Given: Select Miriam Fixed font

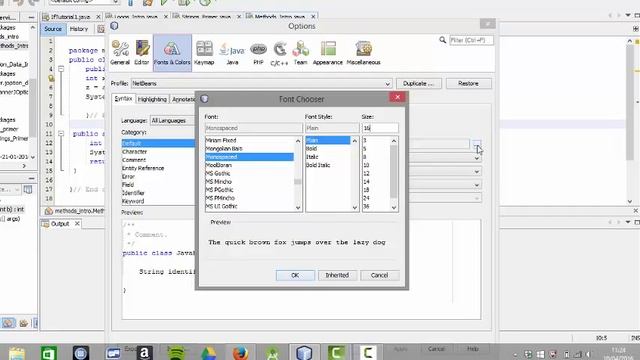Looking at the screenshot, I should pos(249,140).
